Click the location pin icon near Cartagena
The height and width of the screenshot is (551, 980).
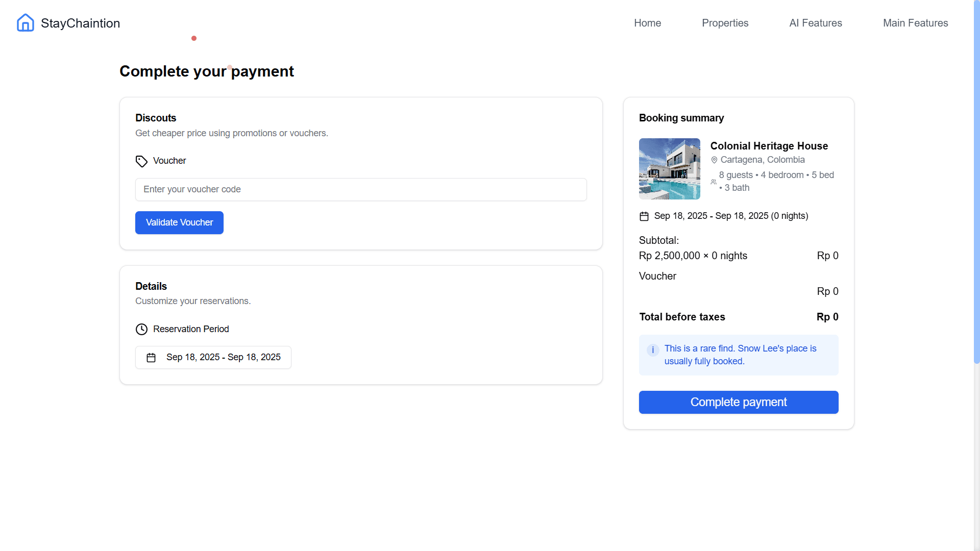coord(714,160)
